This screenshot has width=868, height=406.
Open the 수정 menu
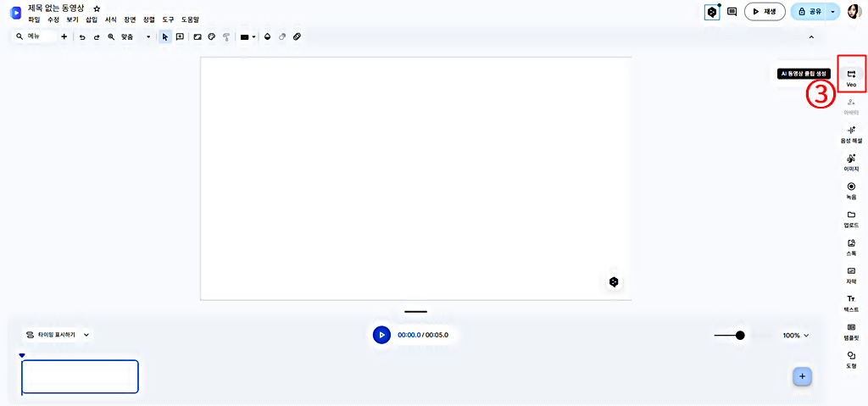(53, 19)
